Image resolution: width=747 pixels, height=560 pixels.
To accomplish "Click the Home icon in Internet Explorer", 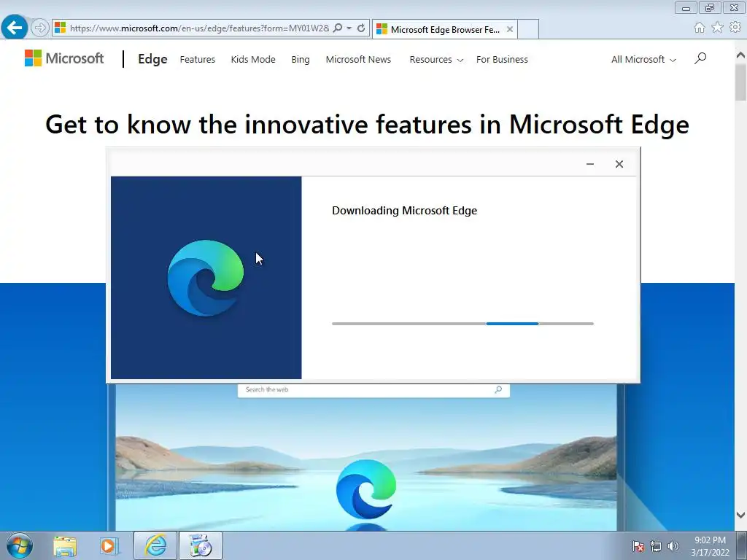I will point(700,28).
